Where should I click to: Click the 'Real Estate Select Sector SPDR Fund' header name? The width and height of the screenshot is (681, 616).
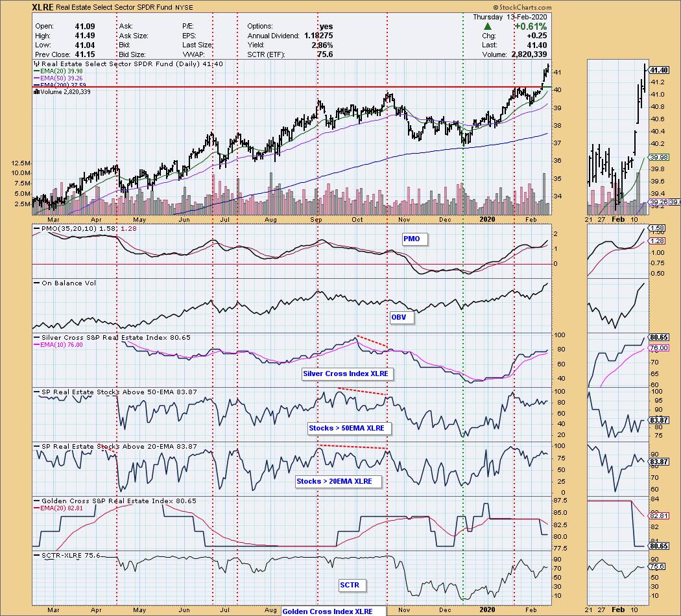pyautogui.click(x=115, y=7)
